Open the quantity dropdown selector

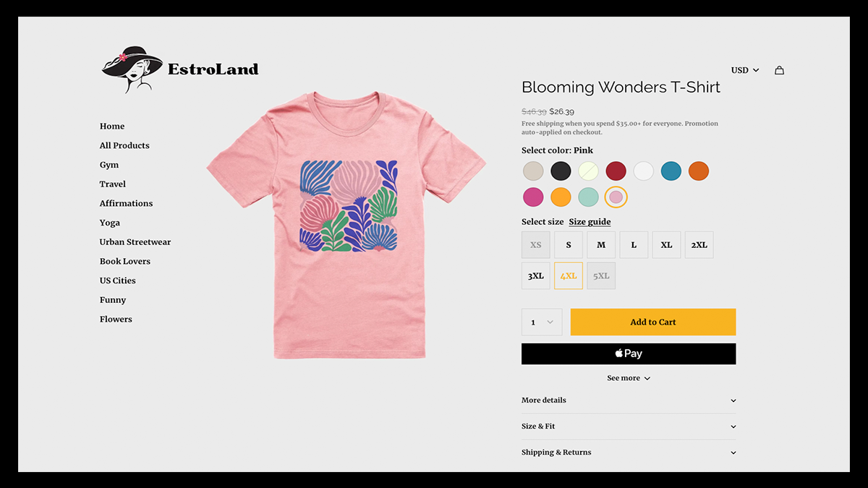tap(541, 322)
